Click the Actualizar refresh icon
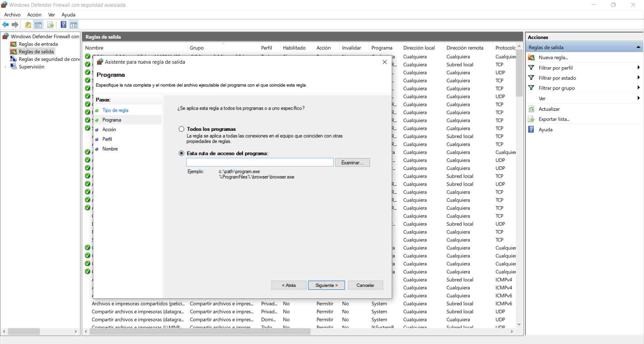 pyautogui.click(x=531, y=109)
